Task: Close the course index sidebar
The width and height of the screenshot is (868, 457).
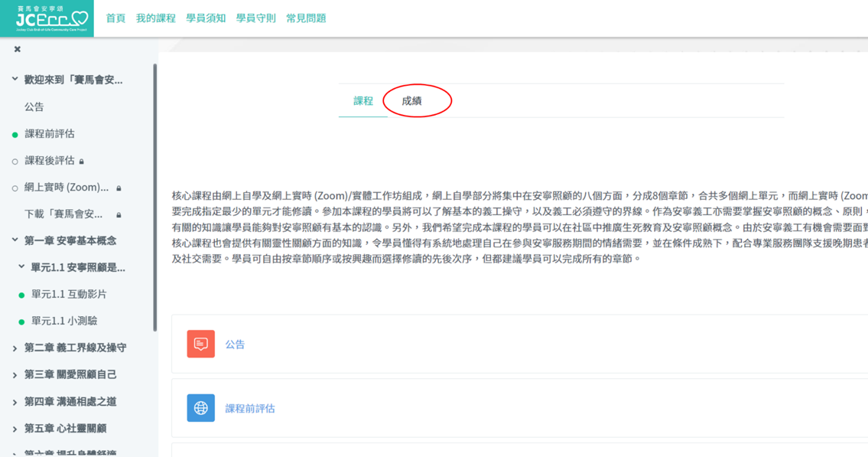Action: 18,49
